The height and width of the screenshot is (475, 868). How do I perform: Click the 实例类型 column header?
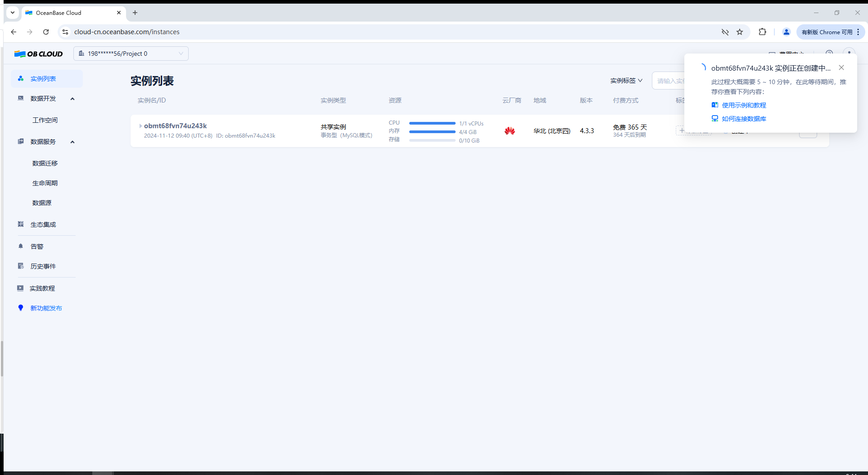click(x=333, y=100)
